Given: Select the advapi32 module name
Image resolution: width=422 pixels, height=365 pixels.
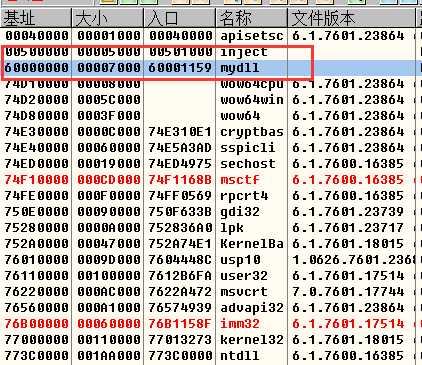Looking at the screenshot, I should [252, 308].
